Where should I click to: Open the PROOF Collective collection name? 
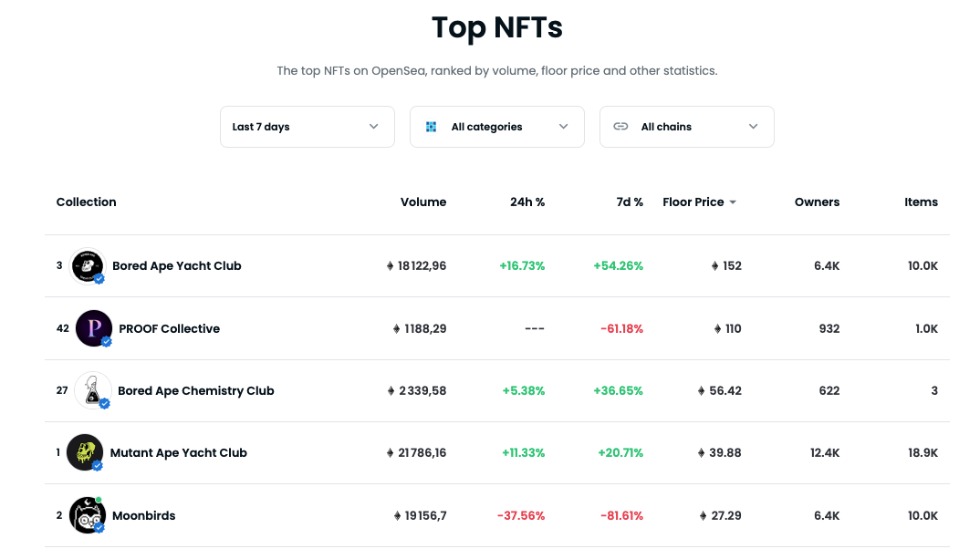click(x=169, y=328)
